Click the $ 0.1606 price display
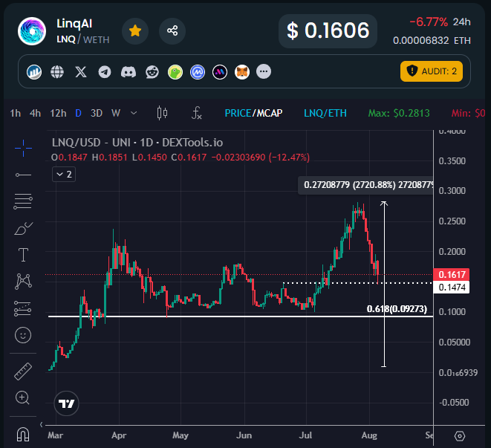Viewport: 491px width, 448px height. [x=328, y=31]
